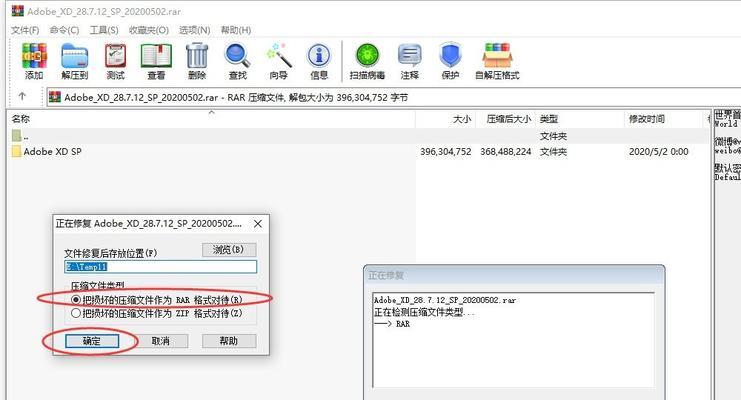Click the Find (查找) magnifier icon
741x400 pixels.
[x=238, y=56]
